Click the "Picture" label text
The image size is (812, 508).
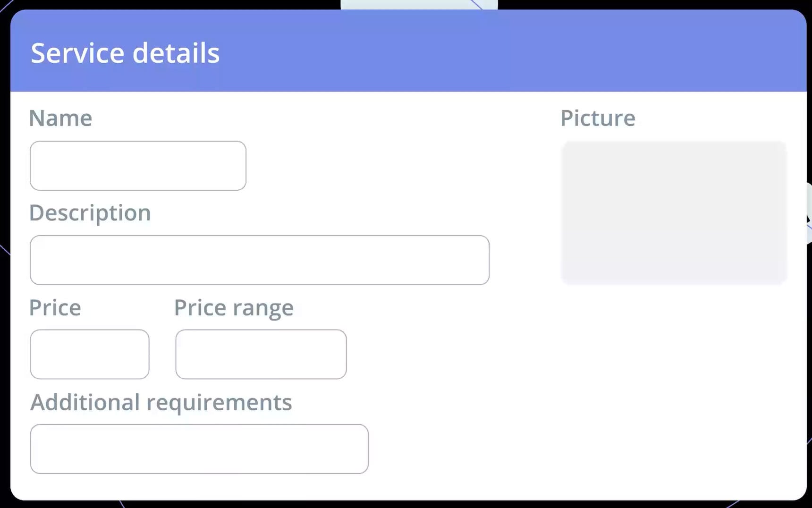(x=598, y=118)
